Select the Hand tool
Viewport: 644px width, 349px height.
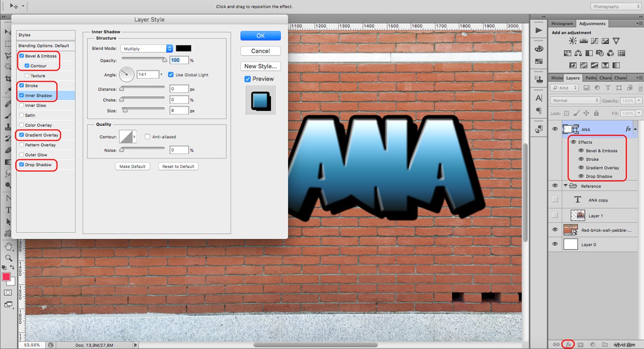pos(8,246)
